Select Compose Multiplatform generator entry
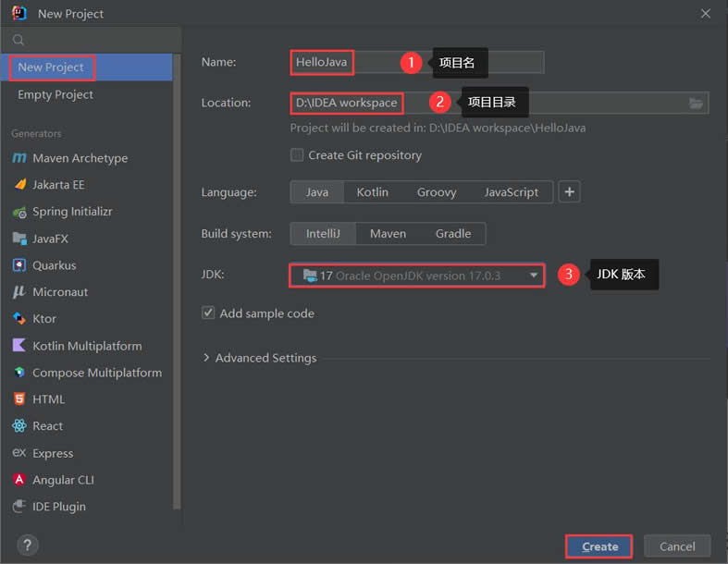The width and height of the screenshot is (728, 564). click(x=86, y=373)
